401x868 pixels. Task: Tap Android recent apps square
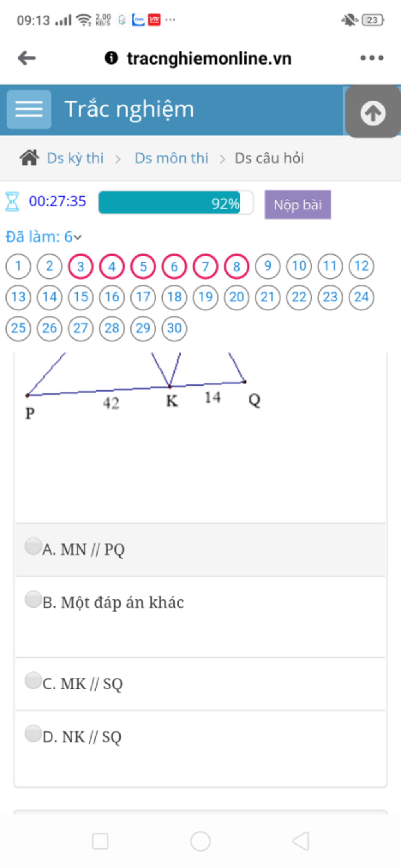point(100,841)
